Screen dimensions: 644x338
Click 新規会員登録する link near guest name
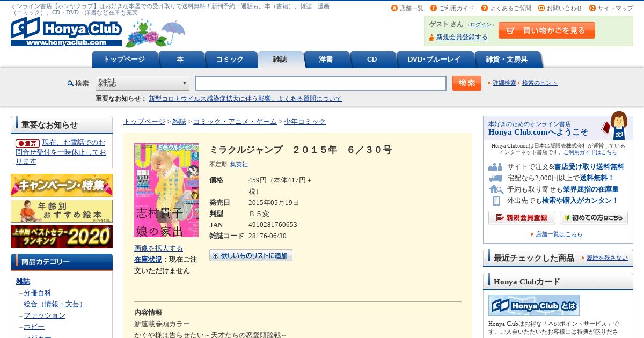coord(462,37)
